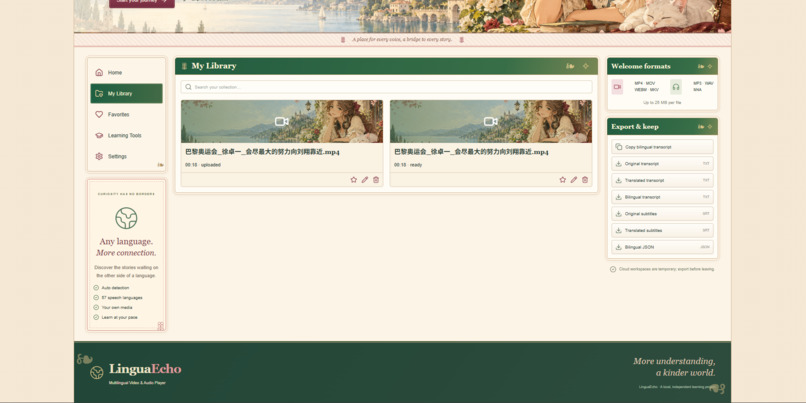Click the 'My Library' panel title
Screen dimensions: 806x403
click(x=214, y=66)
